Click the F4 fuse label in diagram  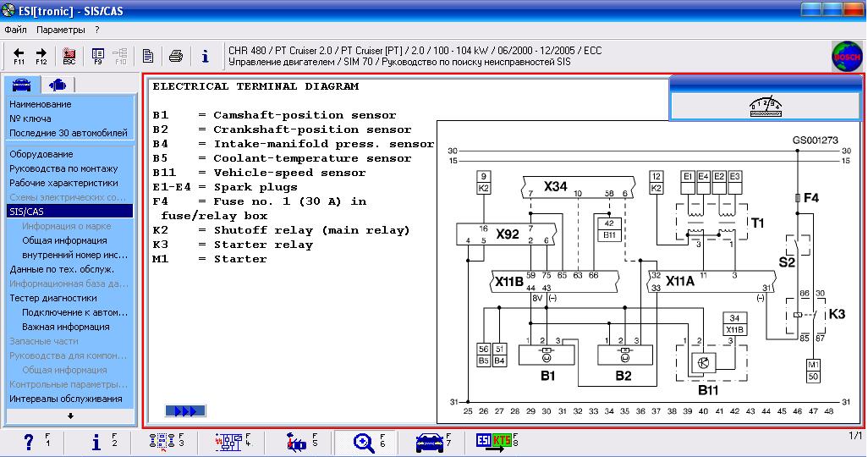click(x=811, y=198)
